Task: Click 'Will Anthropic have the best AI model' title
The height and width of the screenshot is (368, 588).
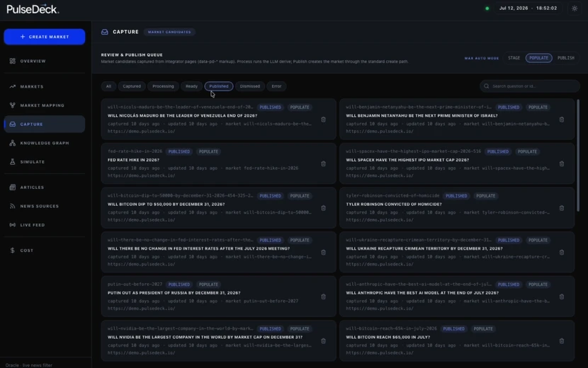Action: pos(422,293)
